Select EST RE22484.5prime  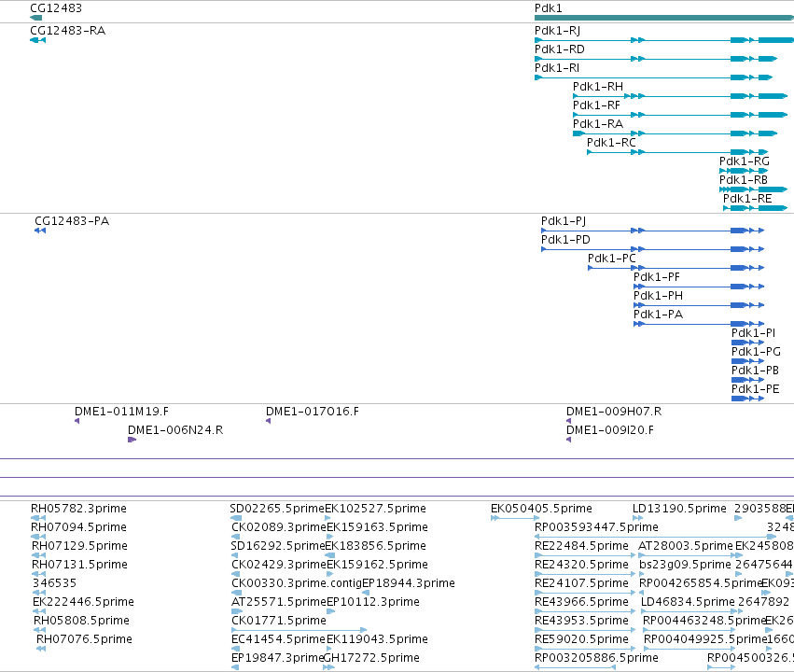(x=581, y=546)
